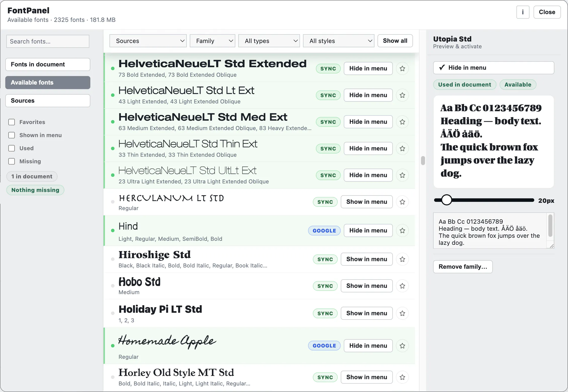Click the '1 in document' badge

coord(32,176)
